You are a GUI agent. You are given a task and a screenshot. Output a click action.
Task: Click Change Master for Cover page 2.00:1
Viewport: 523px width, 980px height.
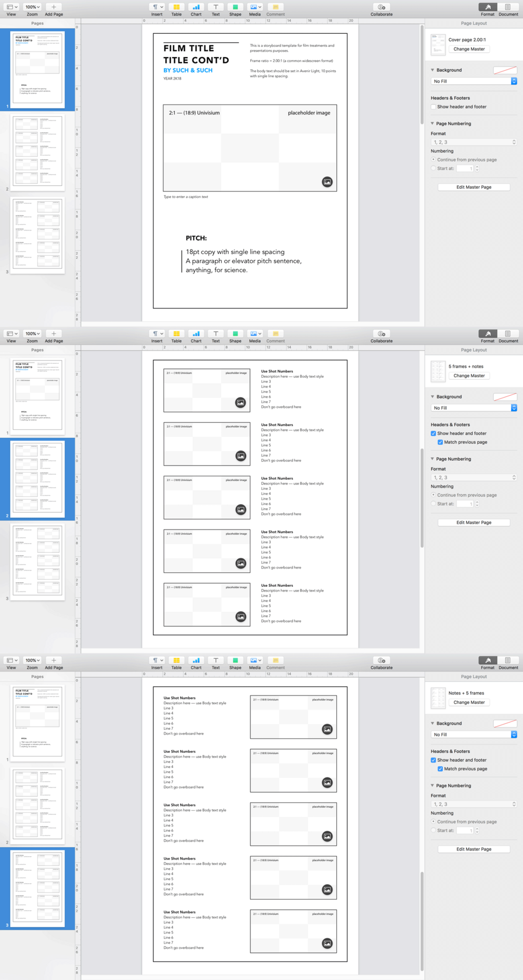[469, 49]
